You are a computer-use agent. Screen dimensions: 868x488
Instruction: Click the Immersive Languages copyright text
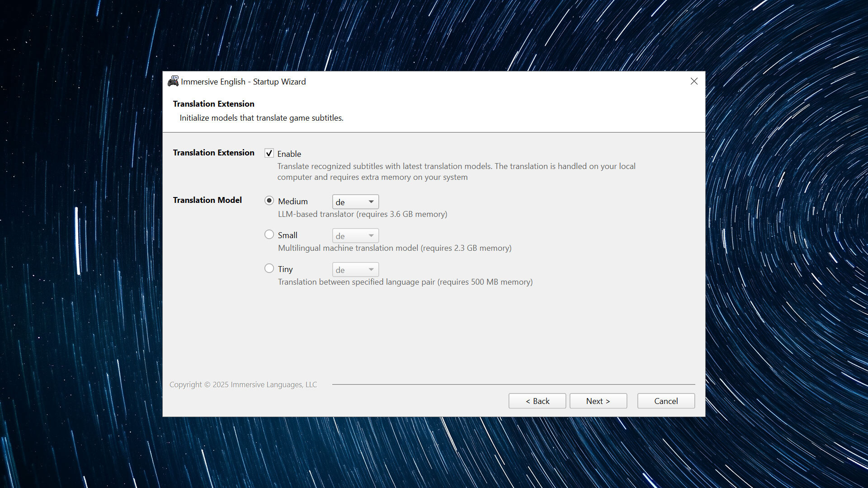(x=243, y=385)
